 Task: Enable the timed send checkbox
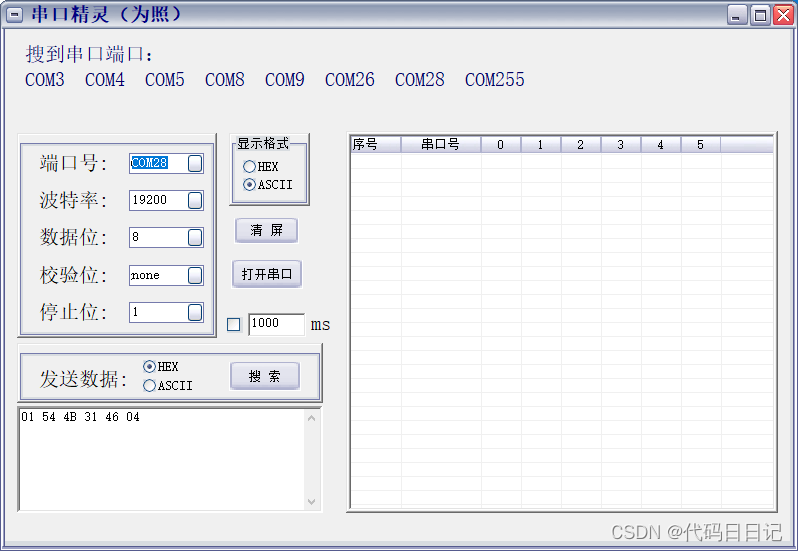coord(234,325)
